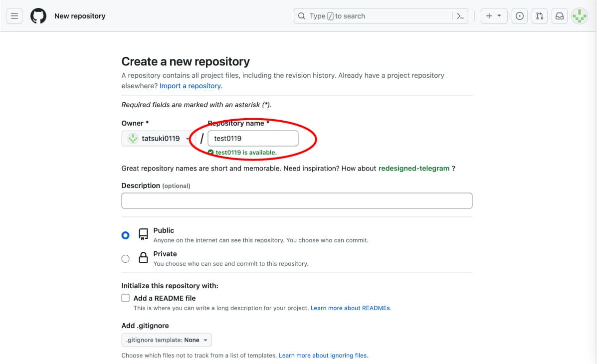The width and height of the screenshot is (597, 364).
Task: Open your notifications inbox
Action: [559, 15]
